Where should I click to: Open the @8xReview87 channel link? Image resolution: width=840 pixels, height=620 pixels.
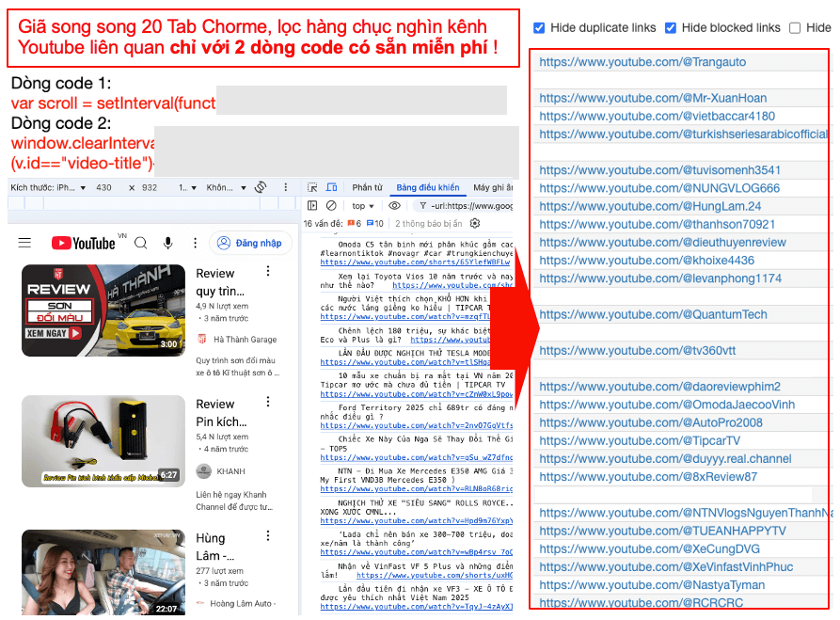(x=648, y=476)
